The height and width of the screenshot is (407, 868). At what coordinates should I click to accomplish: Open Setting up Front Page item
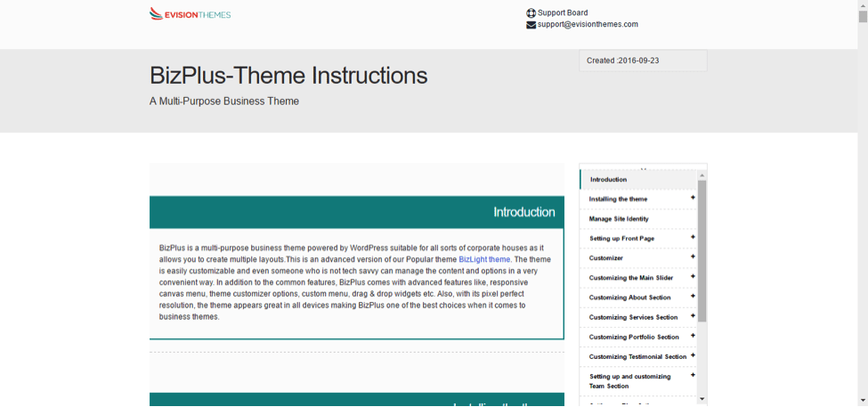click(x=621, y=239)
